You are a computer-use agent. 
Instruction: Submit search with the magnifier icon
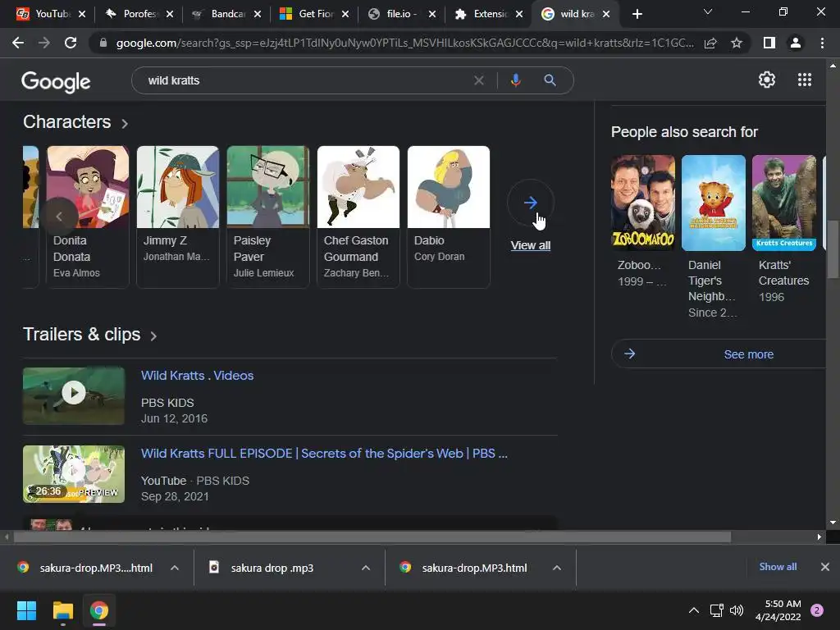point(550,80)
